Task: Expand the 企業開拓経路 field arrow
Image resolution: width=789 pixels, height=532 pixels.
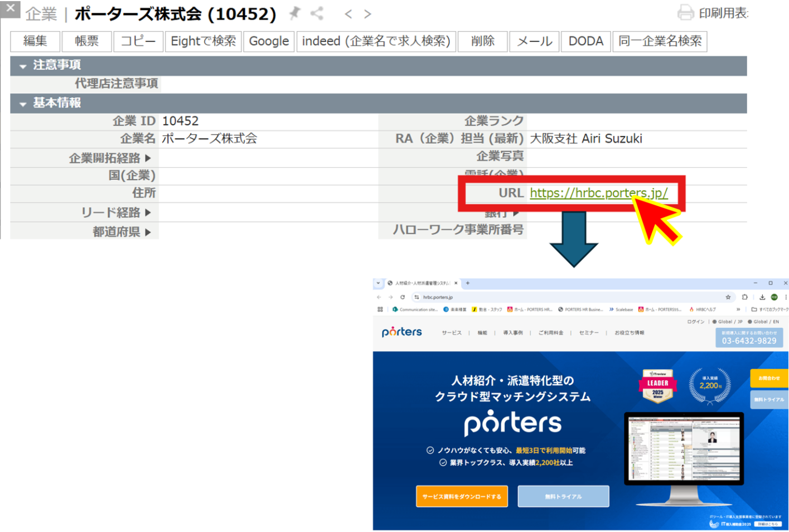Action: click(148, 158)
